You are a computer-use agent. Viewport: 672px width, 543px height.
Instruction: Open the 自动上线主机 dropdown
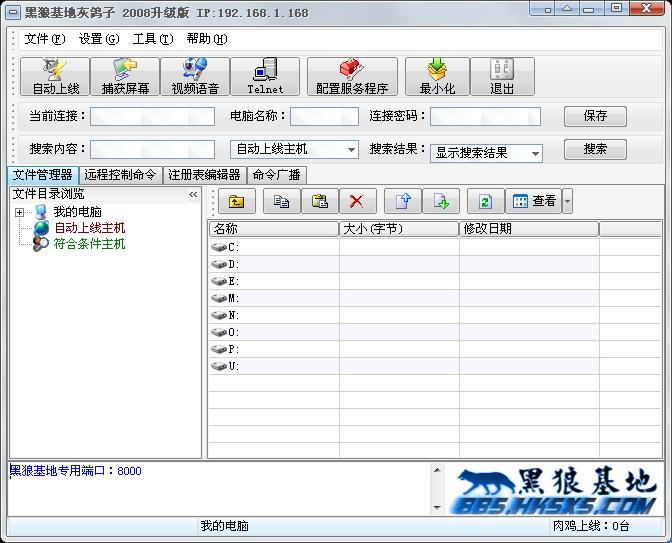click(351, 150)
